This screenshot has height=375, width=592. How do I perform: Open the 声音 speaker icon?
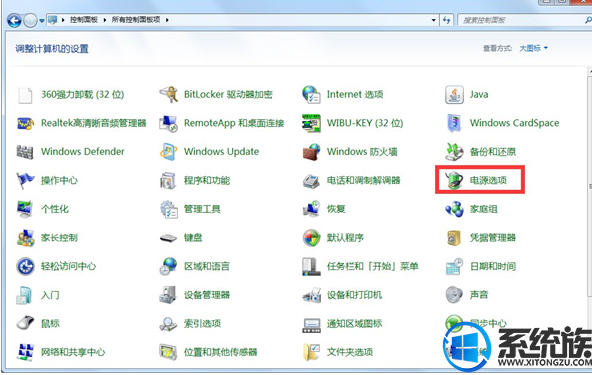454,295
